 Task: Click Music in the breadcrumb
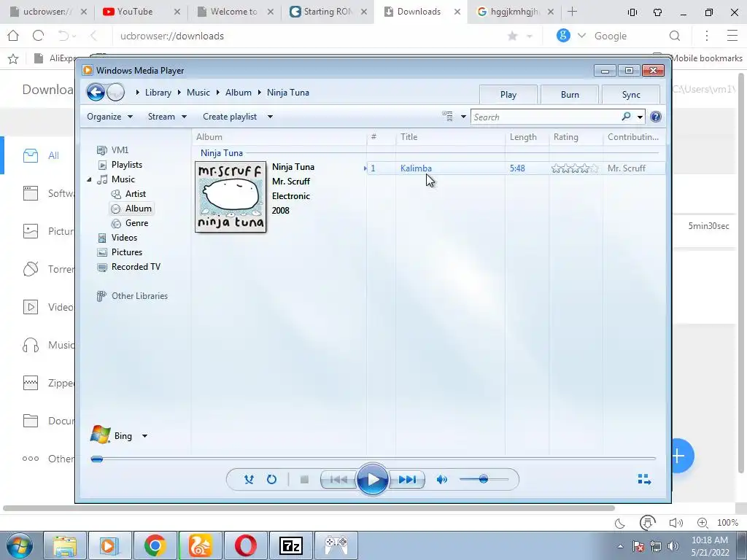pos(198,93)
